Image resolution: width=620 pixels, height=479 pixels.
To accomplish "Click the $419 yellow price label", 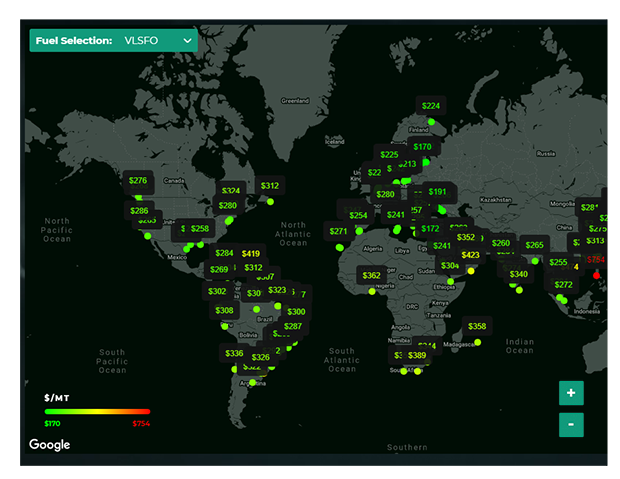I will (251, 254).
